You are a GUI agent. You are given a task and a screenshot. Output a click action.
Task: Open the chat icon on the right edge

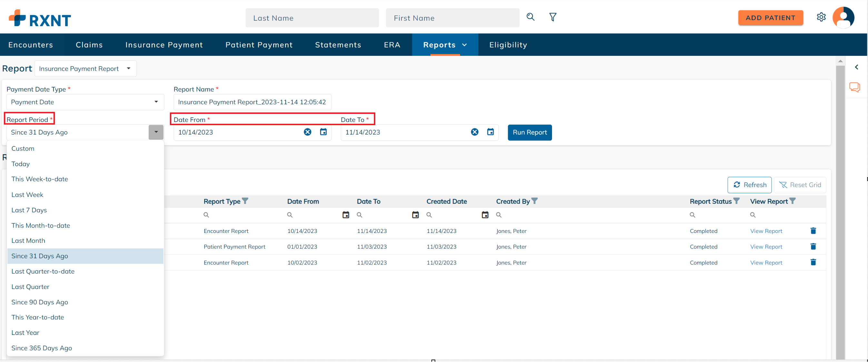click(x=855, y=87)
